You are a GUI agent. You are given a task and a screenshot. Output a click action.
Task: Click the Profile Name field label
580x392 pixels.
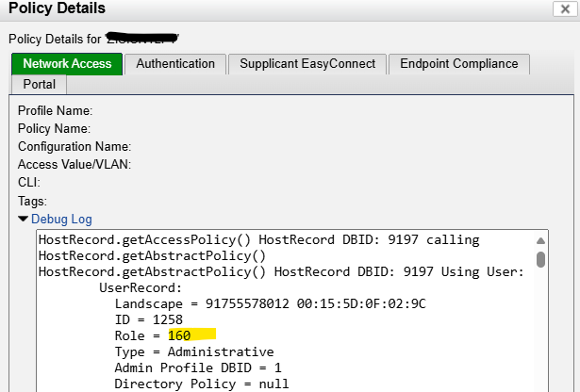point(55,110)
